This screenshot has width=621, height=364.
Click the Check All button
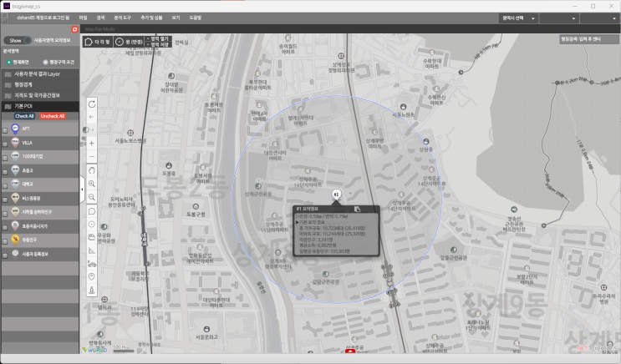click(x=23, y=116)
